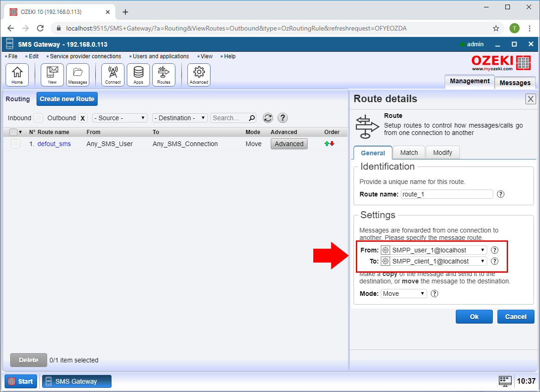This screenshot has height=392, width=540.
Task: Click Create new Route button
Action: (x=67, y=99)
